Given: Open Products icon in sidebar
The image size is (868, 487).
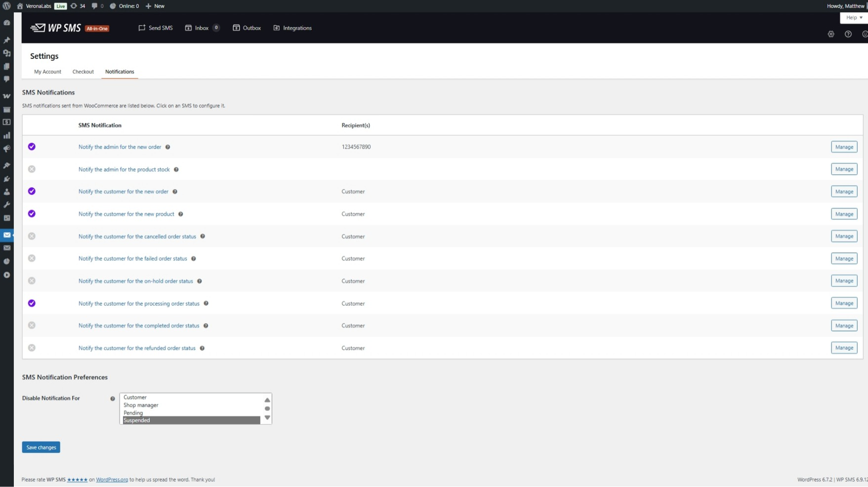Looking at the screenshot, I should [x=7, y=110].
